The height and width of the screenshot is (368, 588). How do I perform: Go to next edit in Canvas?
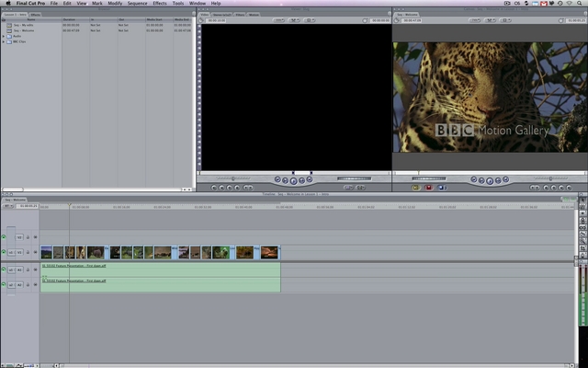pos(505,179)
